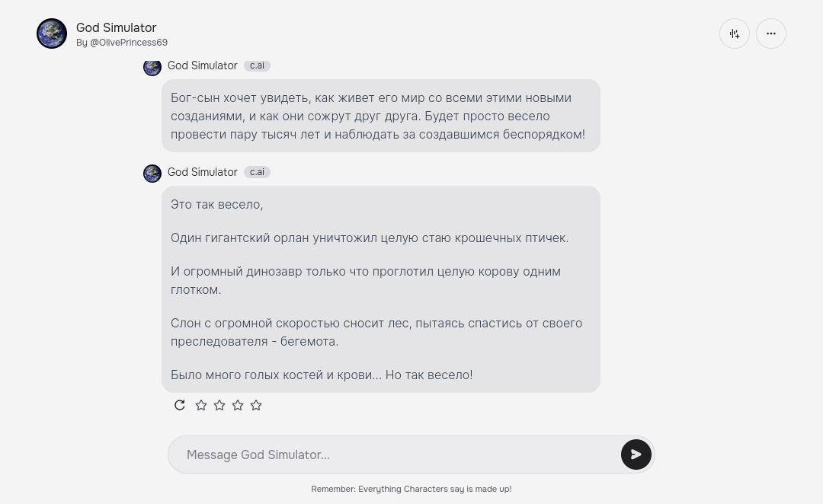Click the message bubble starting 'Бог-сын хочет'
The height and width of the screenshot is (504, 823).
coord(381,116)
